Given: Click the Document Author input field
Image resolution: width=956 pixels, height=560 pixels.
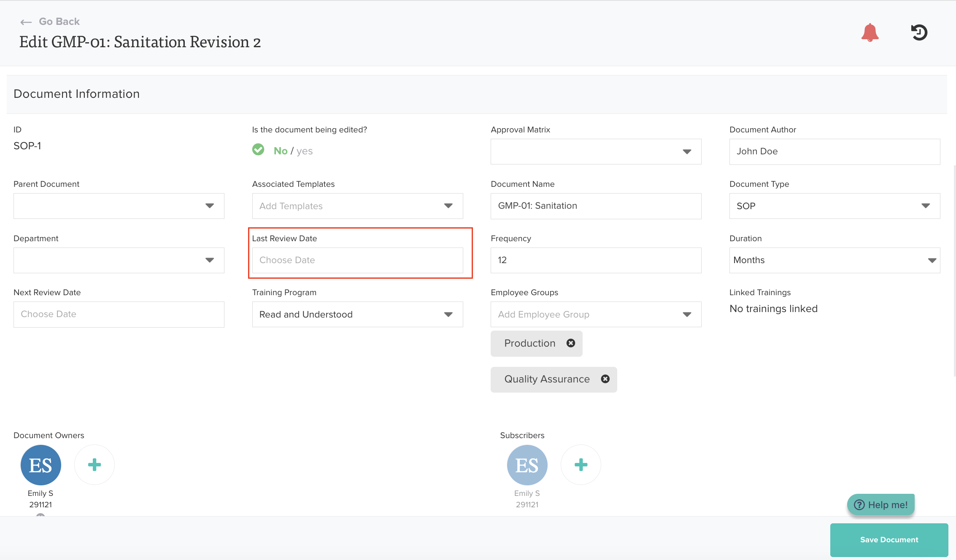Looking at the screenshot, I should (834, 151).
